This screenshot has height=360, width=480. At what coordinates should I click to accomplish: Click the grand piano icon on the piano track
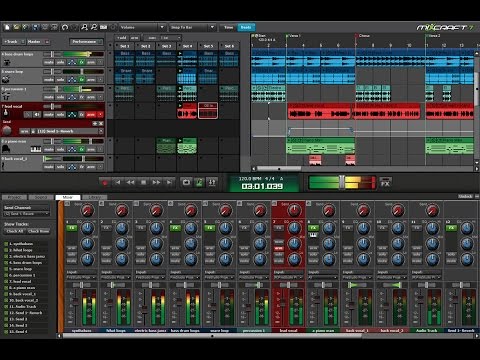point(6,149)
